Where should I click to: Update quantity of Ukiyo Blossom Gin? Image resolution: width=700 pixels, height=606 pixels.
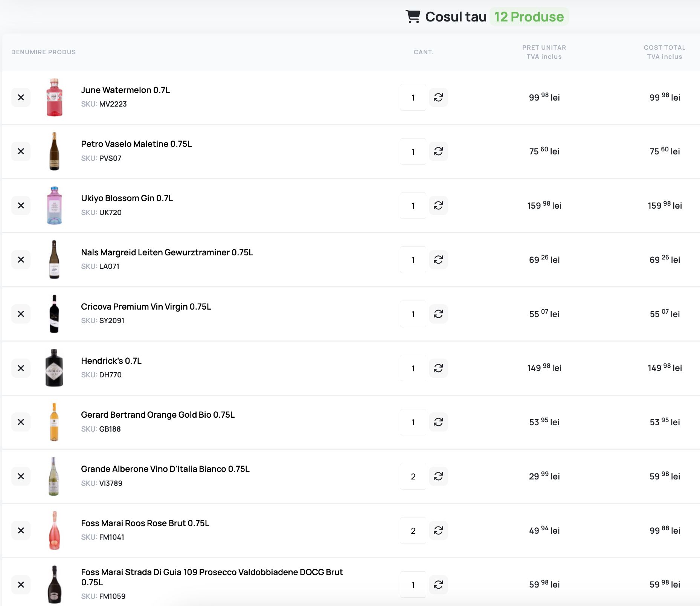[x=438, y=206]
